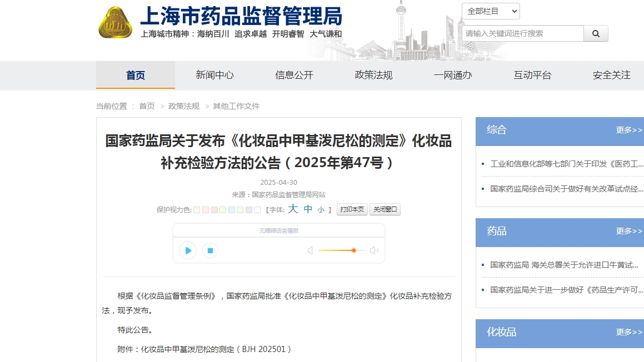
Task: Open the 新闻中心 navigation tab
Action: point(214,75)
